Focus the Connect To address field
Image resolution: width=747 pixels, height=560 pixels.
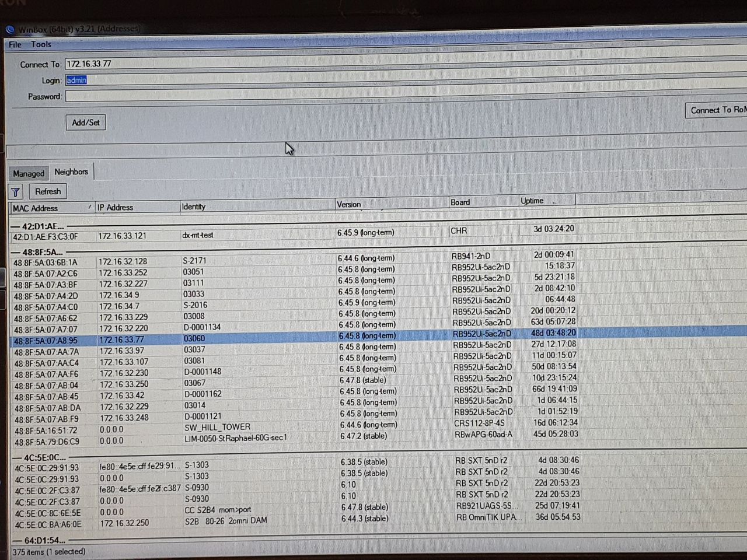point(350,64)
